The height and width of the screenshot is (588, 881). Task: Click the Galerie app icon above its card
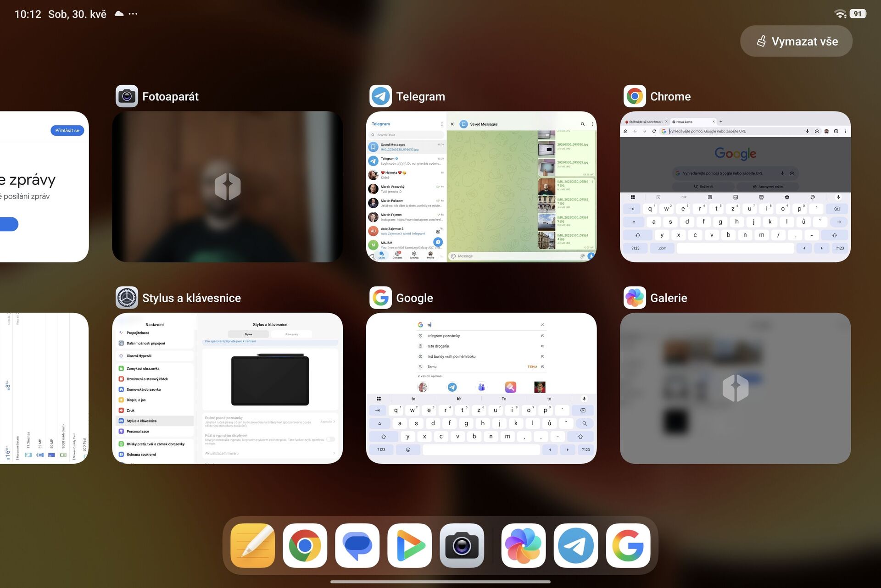635,298
